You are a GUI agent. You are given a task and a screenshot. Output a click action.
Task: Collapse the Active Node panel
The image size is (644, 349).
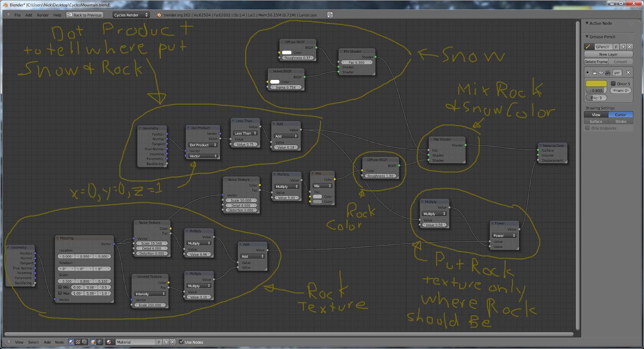587,23
